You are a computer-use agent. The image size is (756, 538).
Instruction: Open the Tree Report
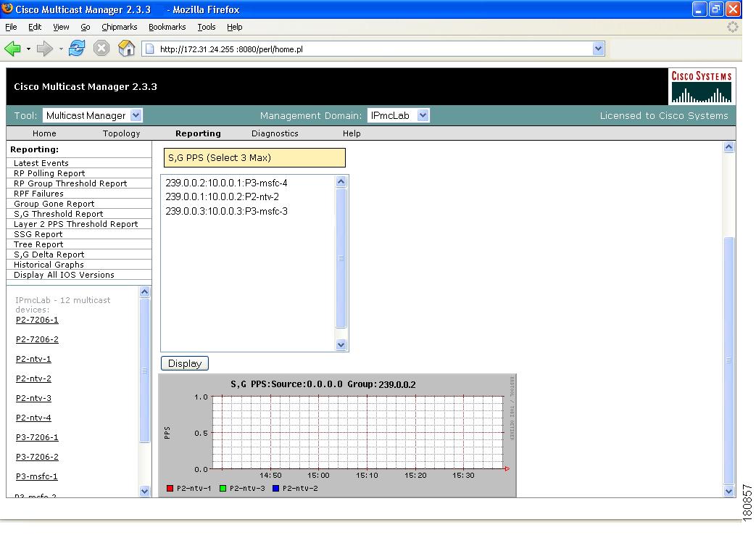(38, 244)
